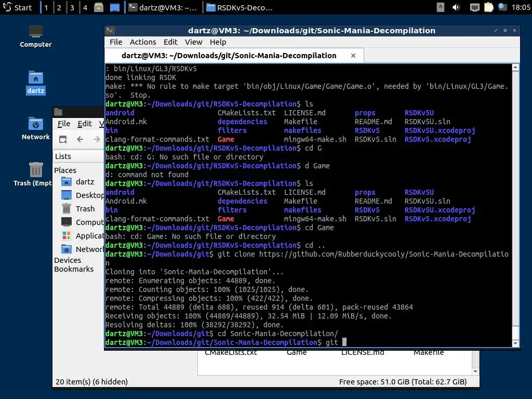Viewport: 532px width, 399px height.
Task: Select the Computer desktop icon
Action: pos(36,37)
